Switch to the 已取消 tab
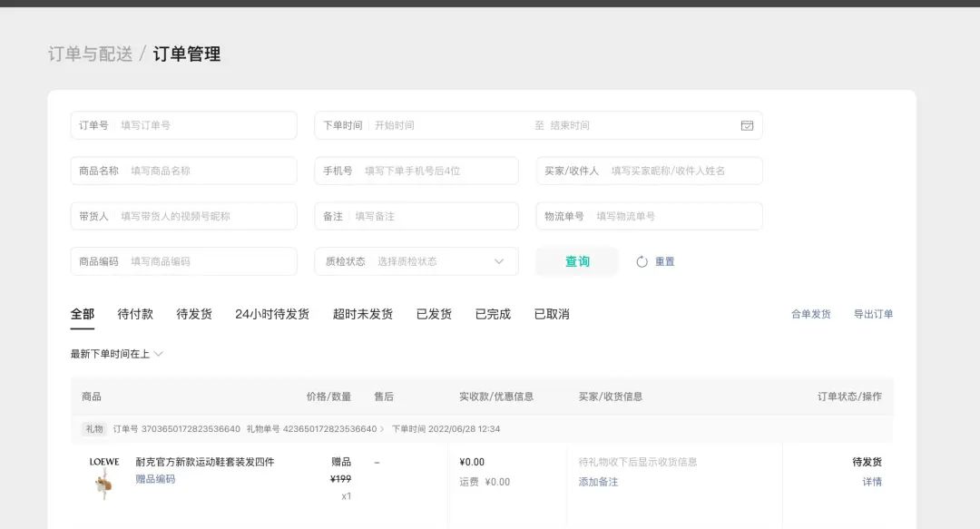Screen dimensions: 980x529 [x=551, y=314]
